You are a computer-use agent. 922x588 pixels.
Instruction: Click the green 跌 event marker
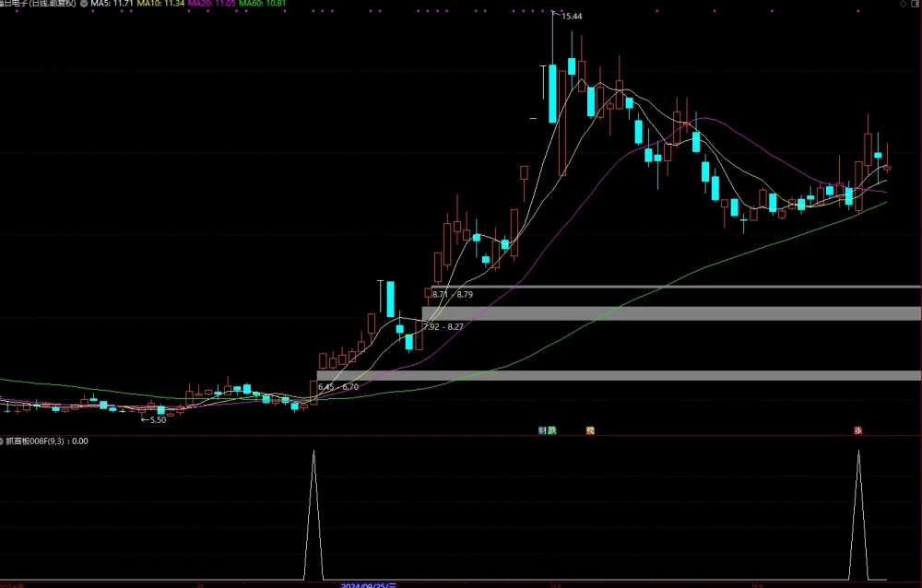551,430
